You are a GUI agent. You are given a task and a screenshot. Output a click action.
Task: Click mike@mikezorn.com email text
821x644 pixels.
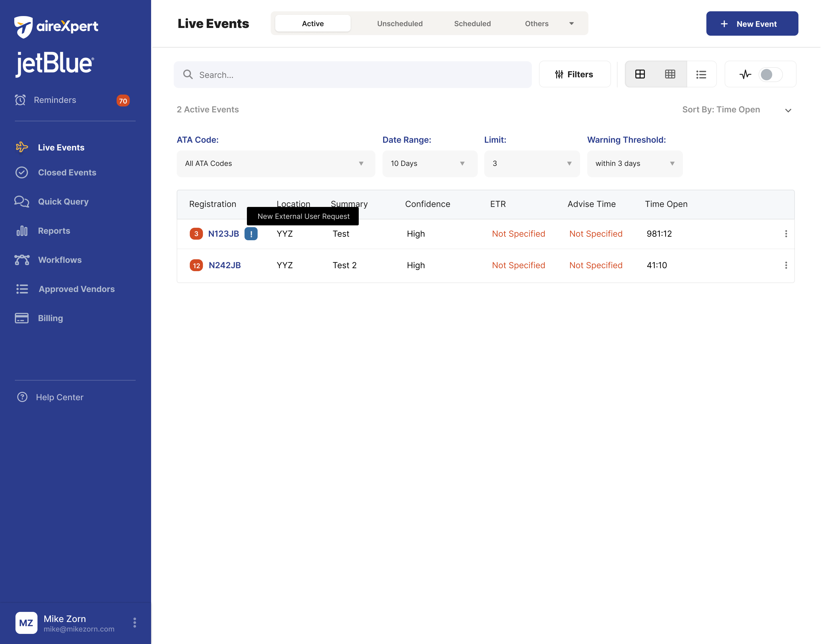(x=79, y=629)
